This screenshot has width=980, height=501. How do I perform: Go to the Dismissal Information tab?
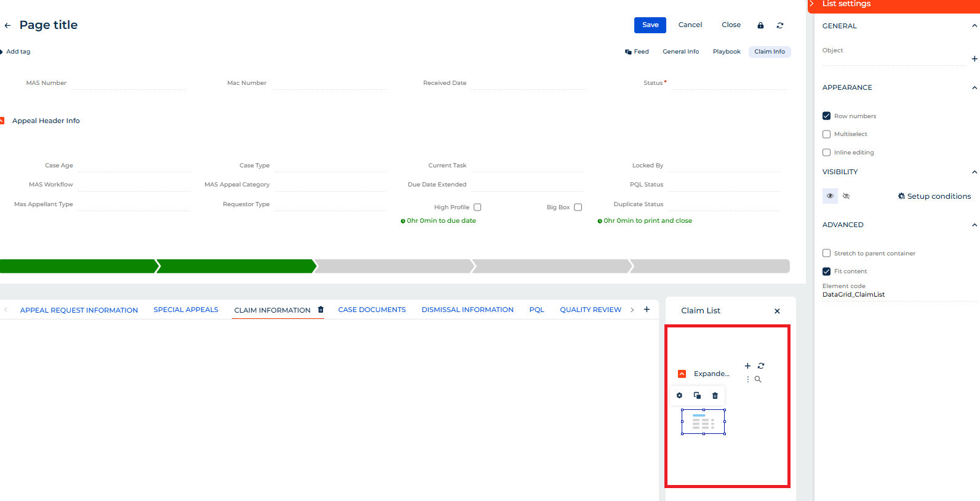coord(468,310)
